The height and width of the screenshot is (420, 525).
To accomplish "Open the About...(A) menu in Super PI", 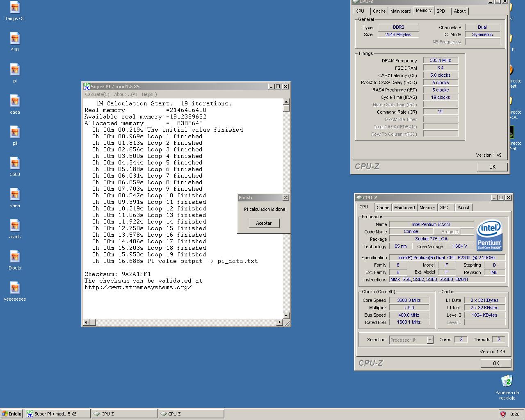I will 126,94.
